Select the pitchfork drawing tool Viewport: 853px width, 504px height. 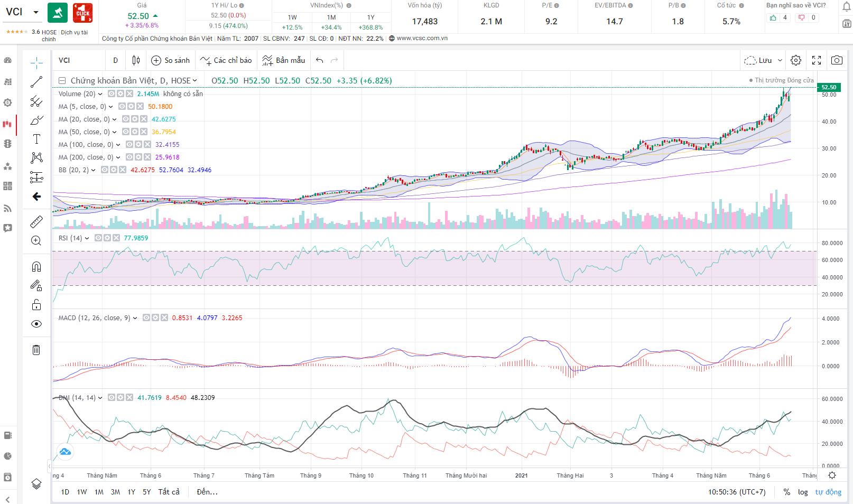(x=36, y=101)
